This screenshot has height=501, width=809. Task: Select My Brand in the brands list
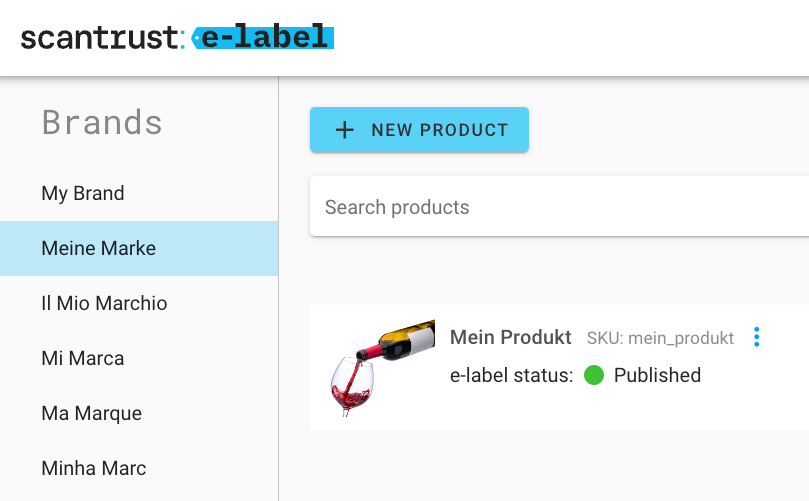pyautogui.click(x=83, y=193)
